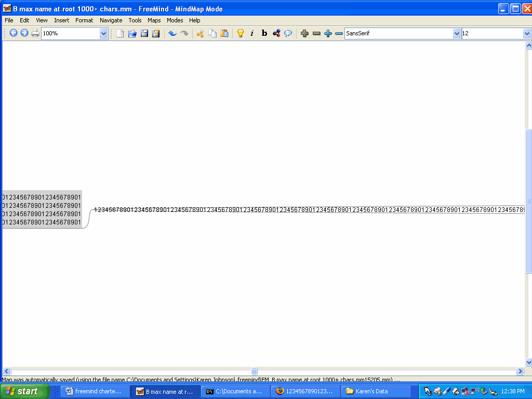The image size is (532, 399).
Task: Open the Navigate menu
Action: [111, 20]
